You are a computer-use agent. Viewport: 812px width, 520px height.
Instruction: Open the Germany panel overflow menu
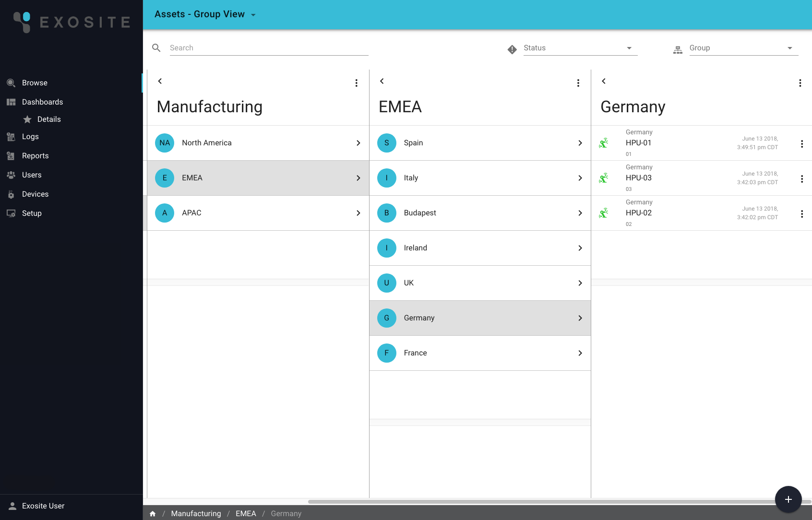(x=800, y=83)
